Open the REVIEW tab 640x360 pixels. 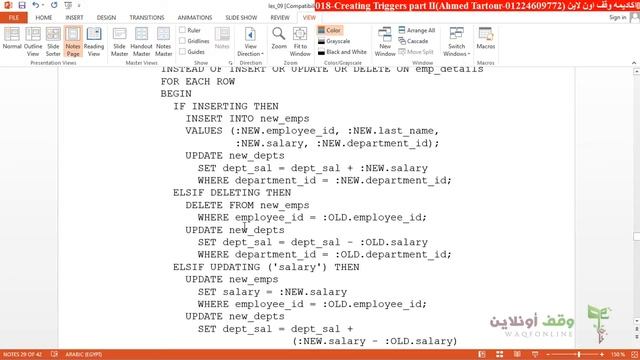coord(280,18)
